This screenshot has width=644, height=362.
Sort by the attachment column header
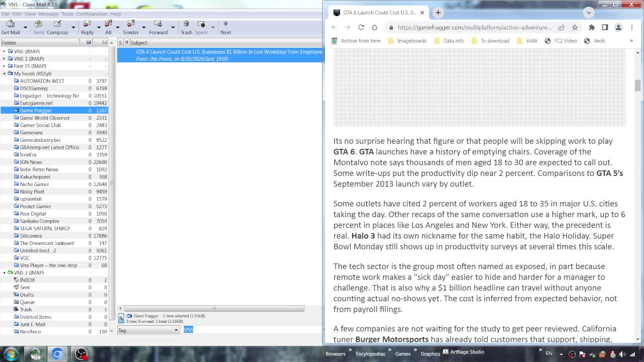click(x=127, y=43)
